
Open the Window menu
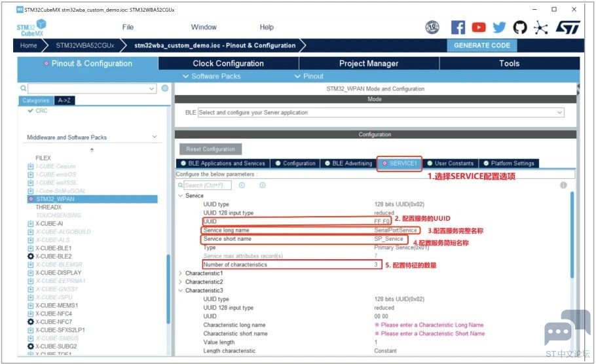pyautogui.click(x=204, y=27)
